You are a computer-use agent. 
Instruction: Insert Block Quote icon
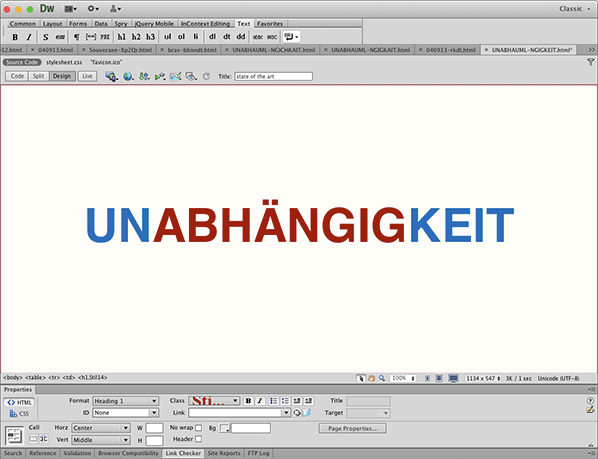[x=91, y=37]
